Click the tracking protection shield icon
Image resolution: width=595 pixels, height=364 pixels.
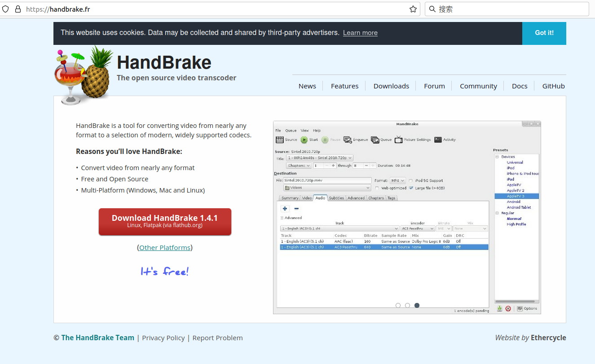tap(5, 9)
